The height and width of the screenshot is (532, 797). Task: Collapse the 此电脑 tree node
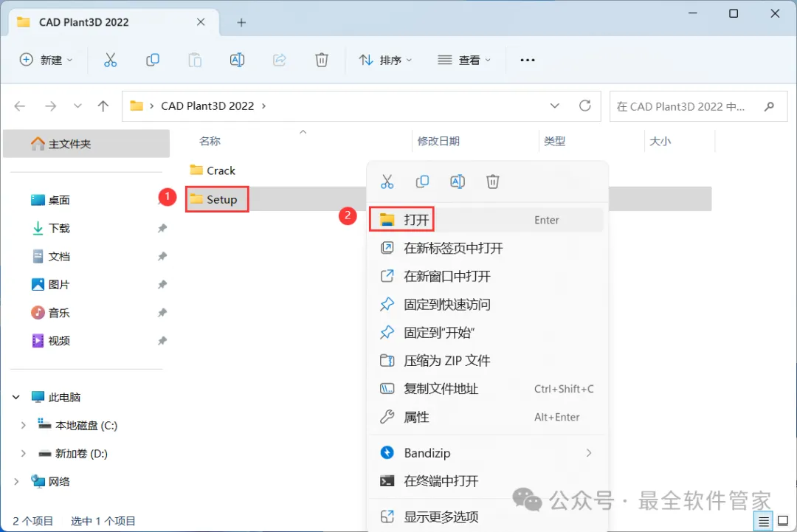(x=16, y=397)
